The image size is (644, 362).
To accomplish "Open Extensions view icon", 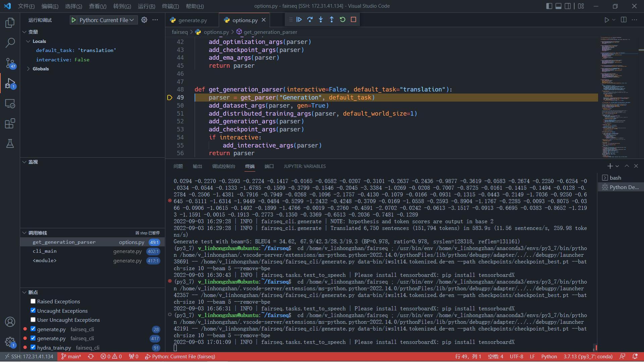I will (10, 124).
